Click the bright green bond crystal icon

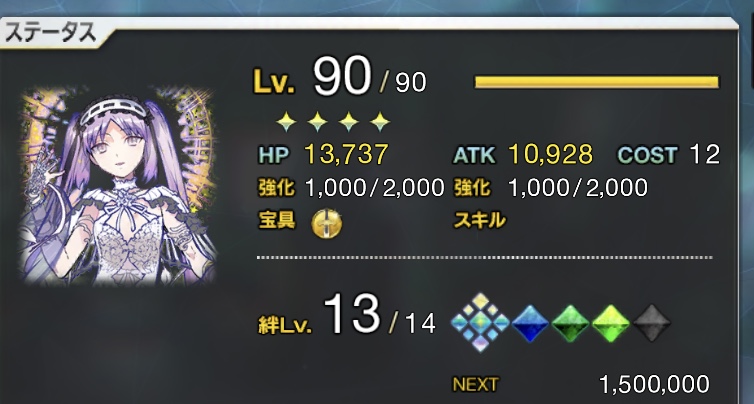coord(611,323)
